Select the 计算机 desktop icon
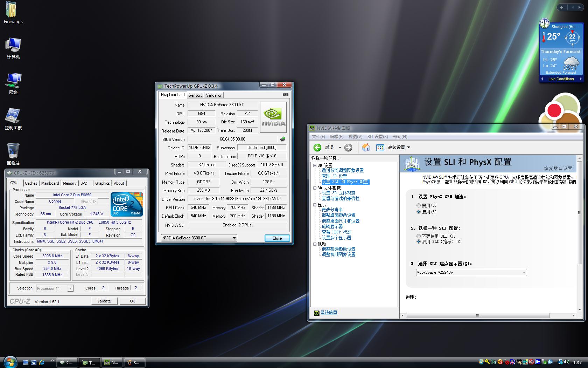The image size is (588, 368). pos(13,46)
